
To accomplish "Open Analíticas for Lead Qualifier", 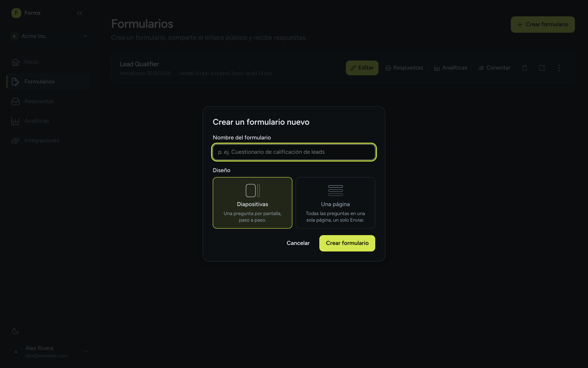I will (451, 68).
